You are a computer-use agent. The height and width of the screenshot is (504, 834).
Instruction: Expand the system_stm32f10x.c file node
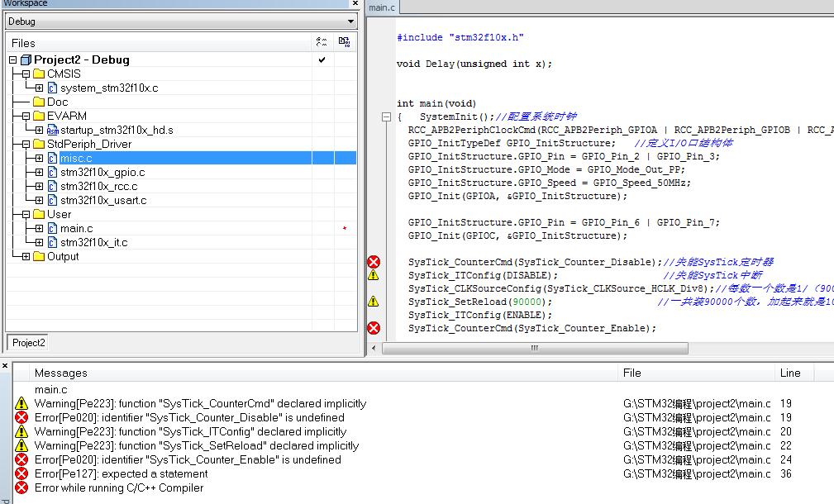click(x=40, y=88)
